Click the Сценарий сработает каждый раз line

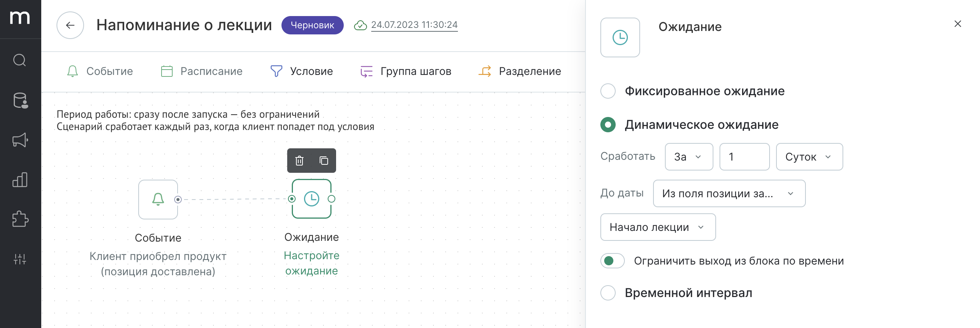(x=215, y=127)
